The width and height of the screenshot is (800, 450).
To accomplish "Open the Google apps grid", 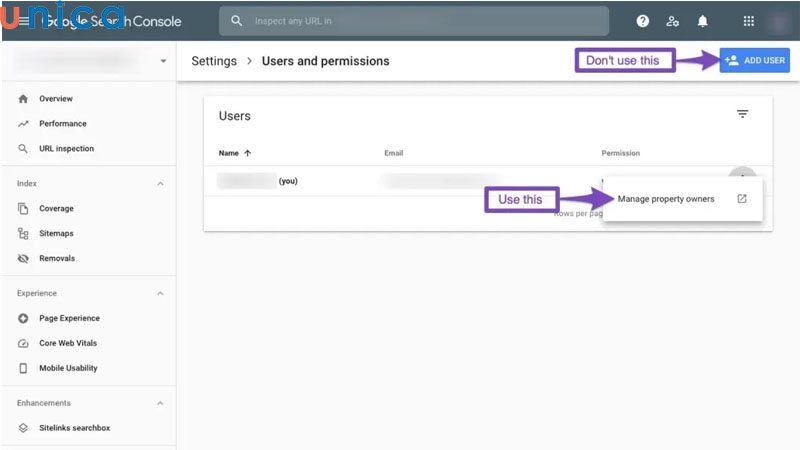I will tap(749, 21).
